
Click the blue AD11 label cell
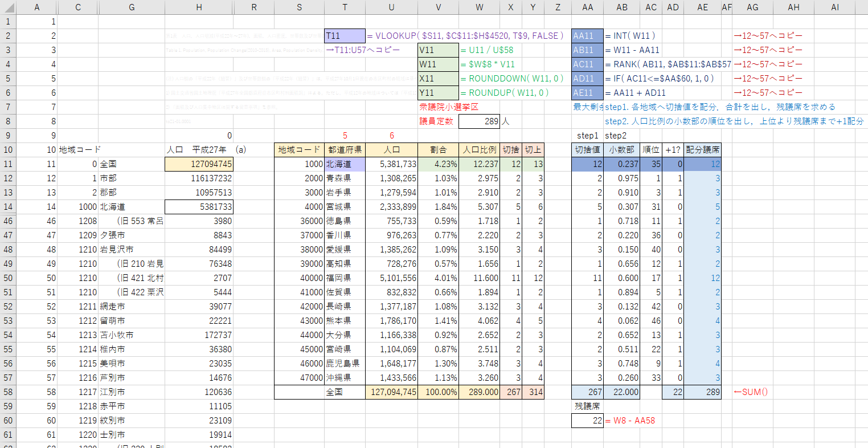(588, 79)
